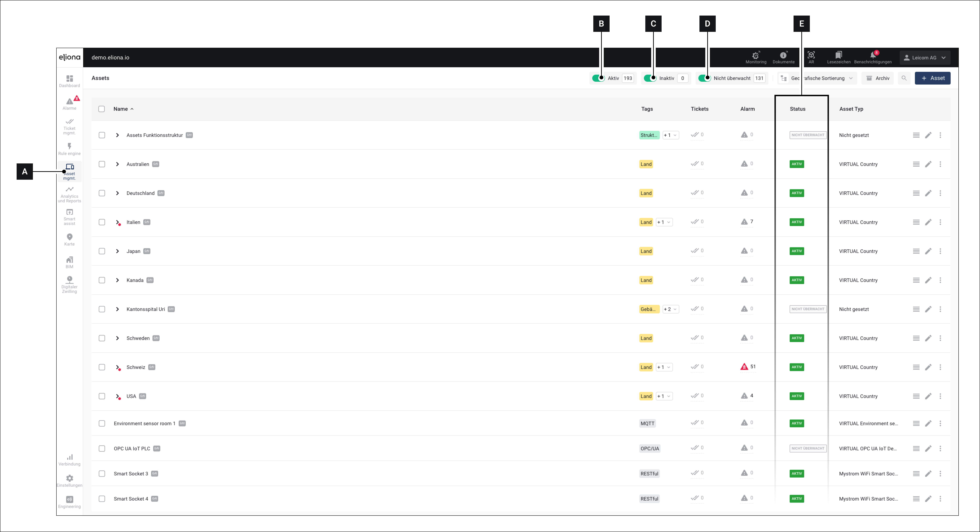980x532 pixels.
Task: Open the Archiv button
Action: pyautogui.click(x=878, y=78)
